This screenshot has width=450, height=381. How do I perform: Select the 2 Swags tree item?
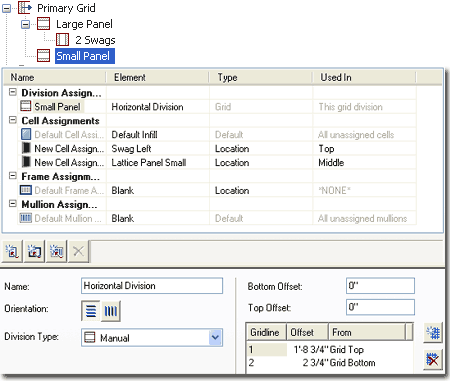[x=95, y=40]
